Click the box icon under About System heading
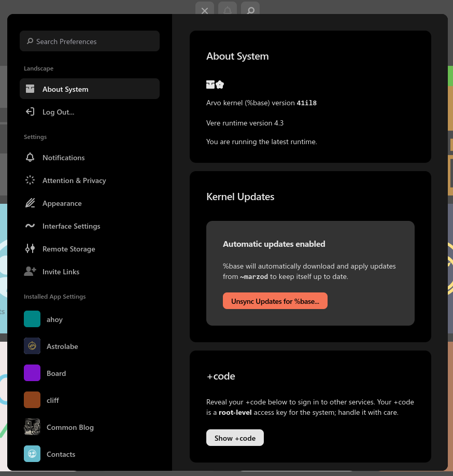Image resolution: width=453 pixels, height=476 pixels. click(210, 85)
